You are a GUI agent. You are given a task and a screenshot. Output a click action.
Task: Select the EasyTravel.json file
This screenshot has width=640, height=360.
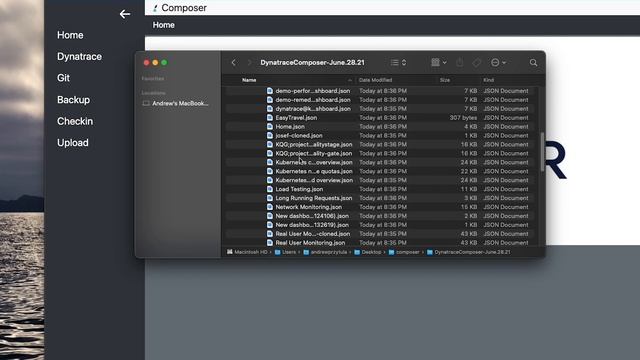point(296,118)
